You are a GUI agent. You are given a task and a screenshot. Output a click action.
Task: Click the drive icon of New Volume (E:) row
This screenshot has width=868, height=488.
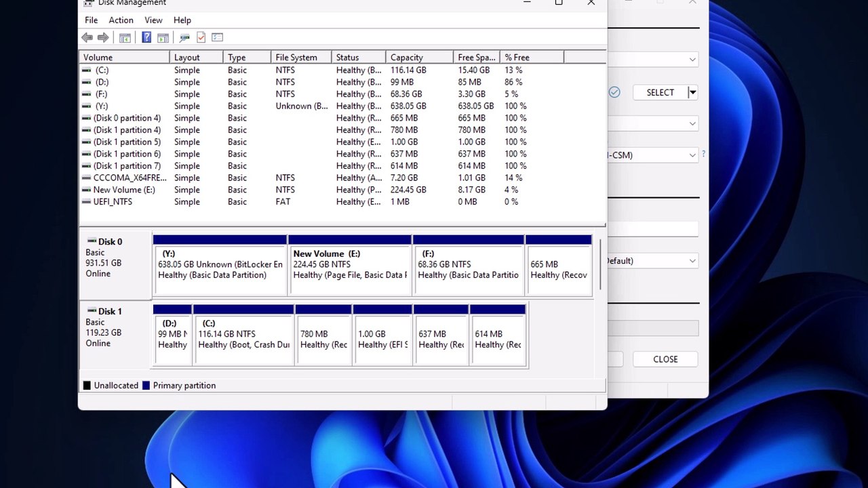coord(87,190)
